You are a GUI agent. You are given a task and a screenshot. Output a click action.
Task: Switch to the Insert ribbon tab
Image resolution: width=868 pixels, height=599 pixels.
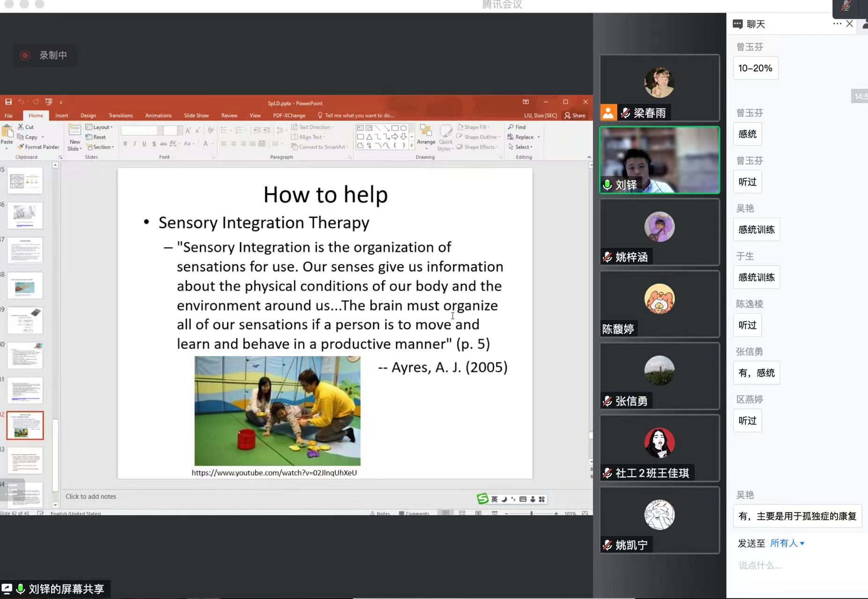click(x=61, y=116)
